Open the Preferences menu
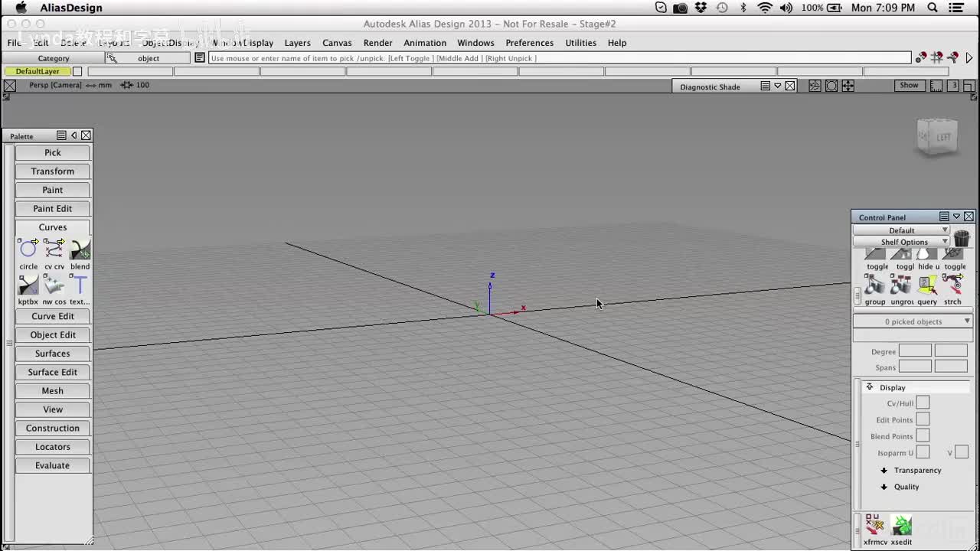This screenshot has width=980, height=551. point(529,43)
